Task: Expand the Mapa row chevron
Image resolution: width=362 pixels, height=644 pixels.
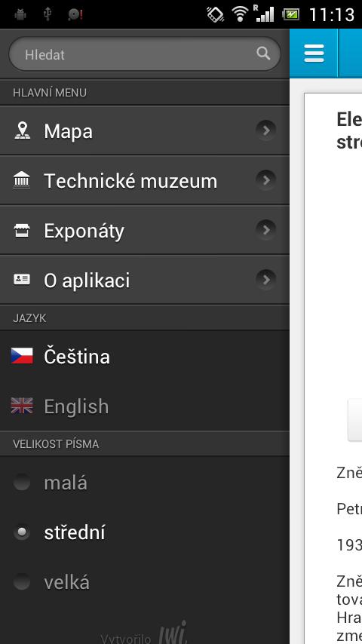Action: [x=266, y=130]
